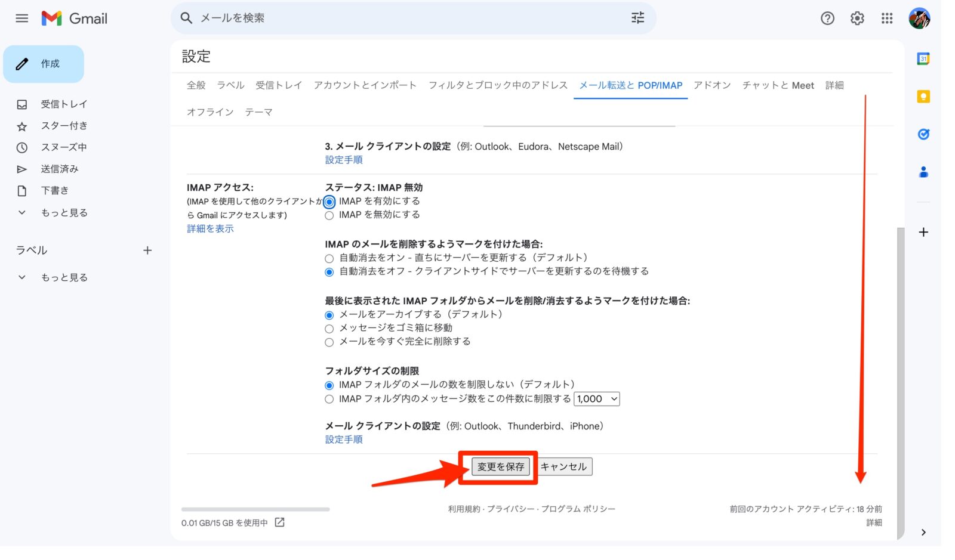Open 受信トレイ in the sidebar

[x=64, y=104]
